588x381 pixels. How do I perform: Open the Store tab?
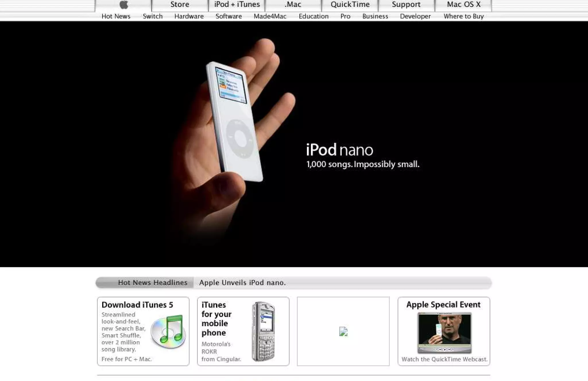pyautogui.click(x=180, y=5)
